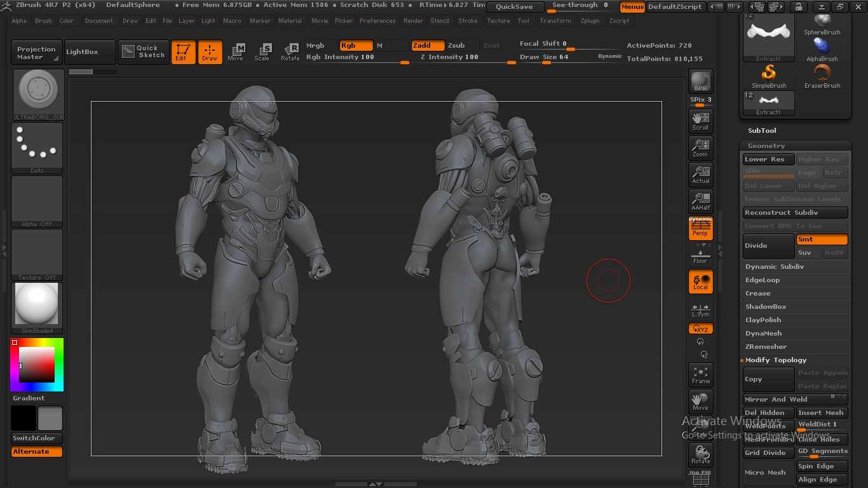
Task: Open the SkinShade4 material picker
Action: (37, 308)
